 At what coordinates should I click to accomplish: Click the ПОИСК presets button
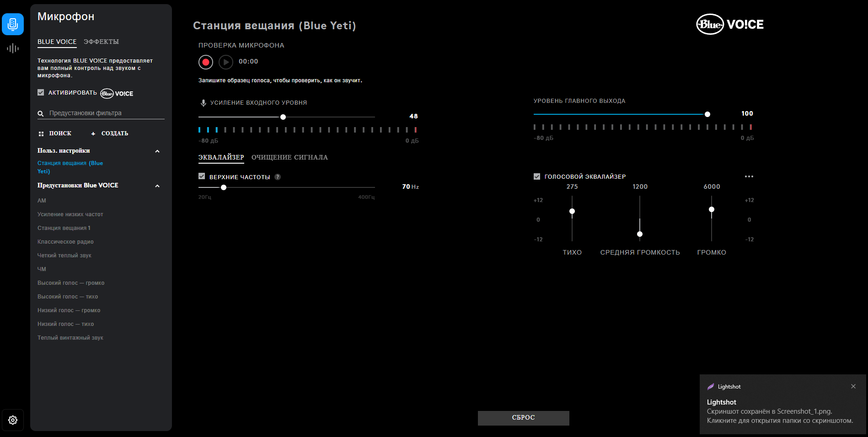55,133
